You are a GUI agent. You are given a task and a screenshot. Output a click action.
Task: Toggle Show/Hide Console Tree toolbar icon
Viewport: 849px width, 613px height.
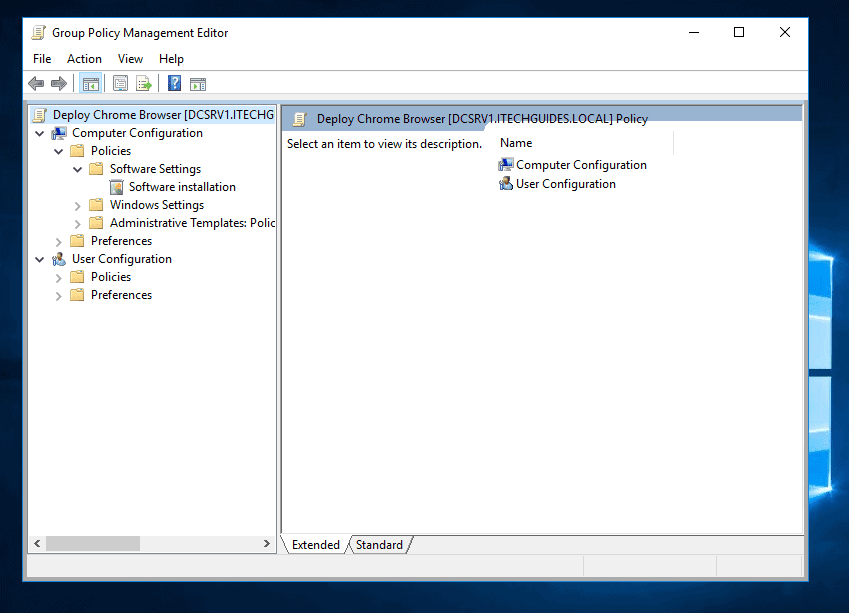coord(90,84)
